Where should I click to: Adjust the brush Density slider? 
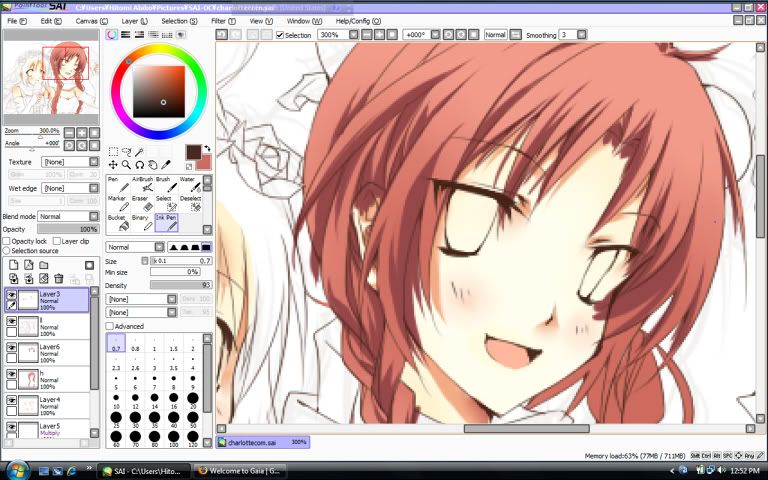pyautogui.click(x=181, y=285)
